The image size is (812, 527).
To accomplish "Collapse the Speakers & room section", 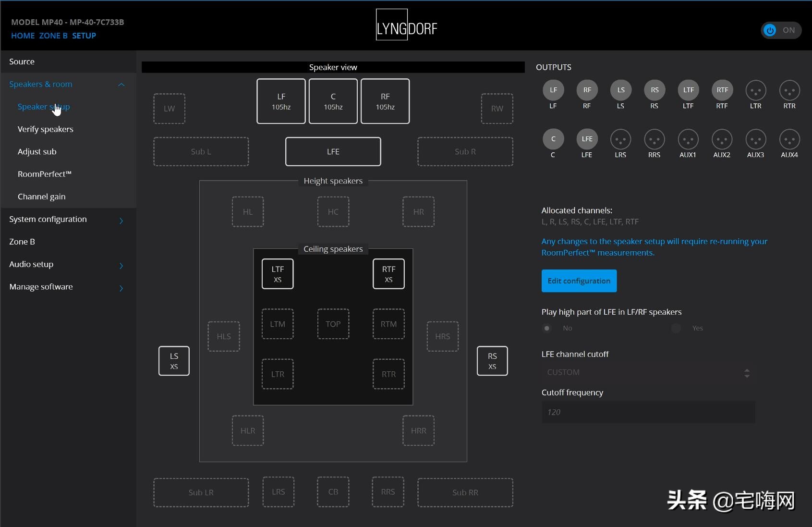I will tap(121, 85).
